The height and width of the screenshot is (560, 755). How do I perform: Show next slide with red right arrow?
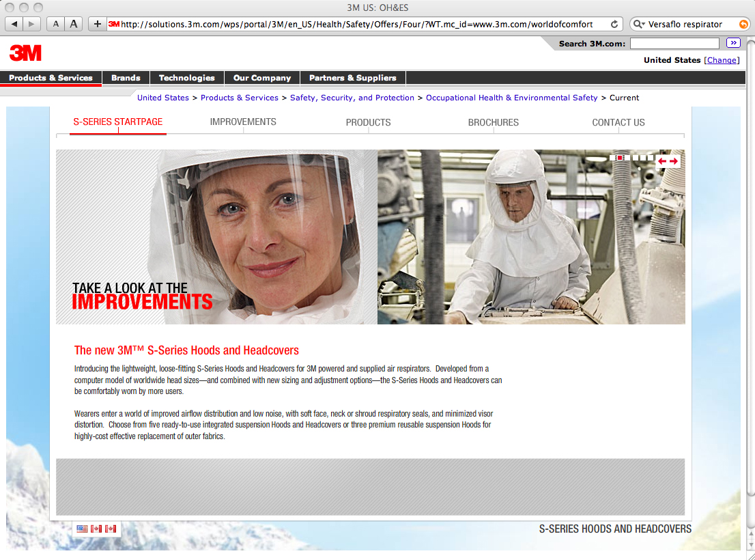674,161
